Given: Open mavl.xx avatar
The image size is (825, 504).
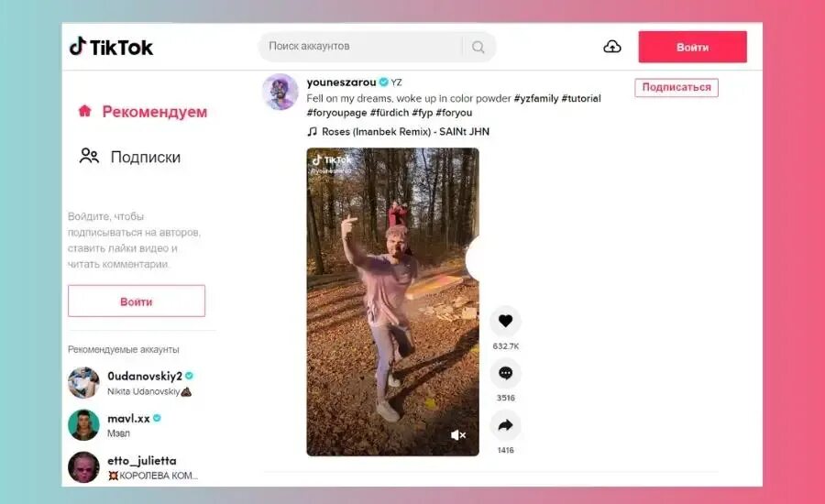Looking at the screenshot, I should coord(83,424).
